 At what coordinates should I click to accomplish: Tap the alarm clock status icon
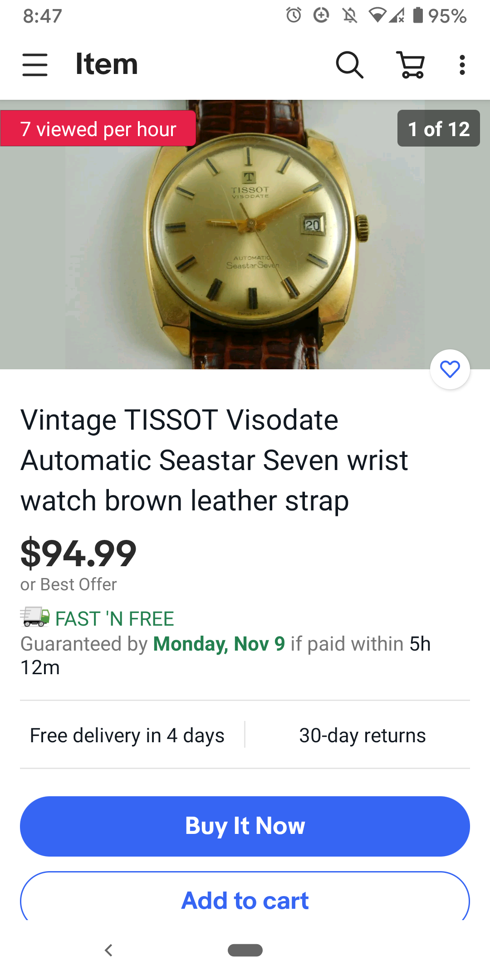coord(294,15)
